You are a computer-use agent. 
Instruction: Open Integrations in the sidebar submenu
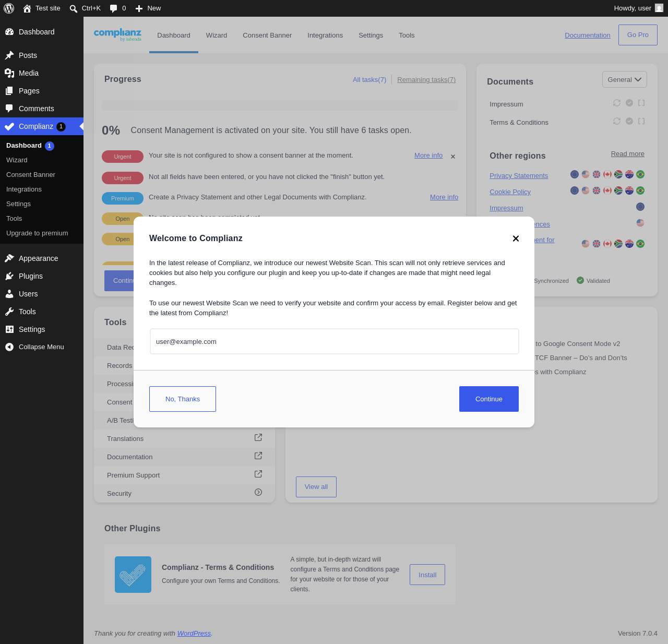[24, 189]
